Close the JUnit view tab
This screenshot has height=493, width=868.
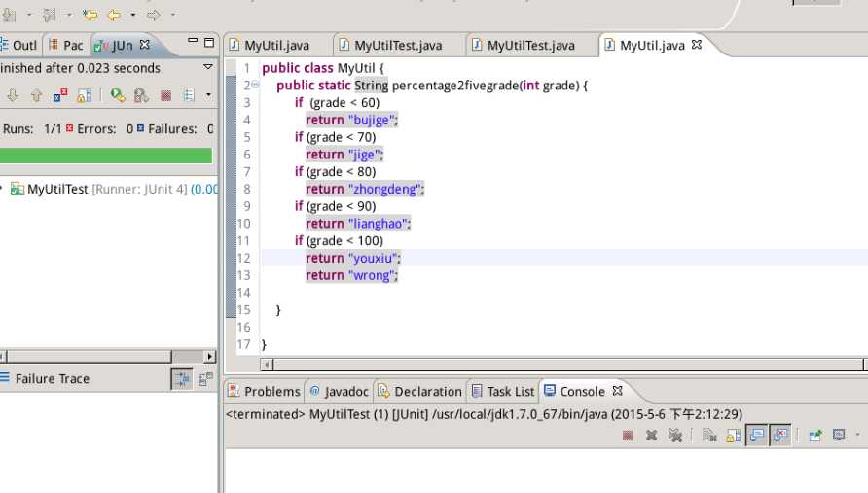click(144, 45)
